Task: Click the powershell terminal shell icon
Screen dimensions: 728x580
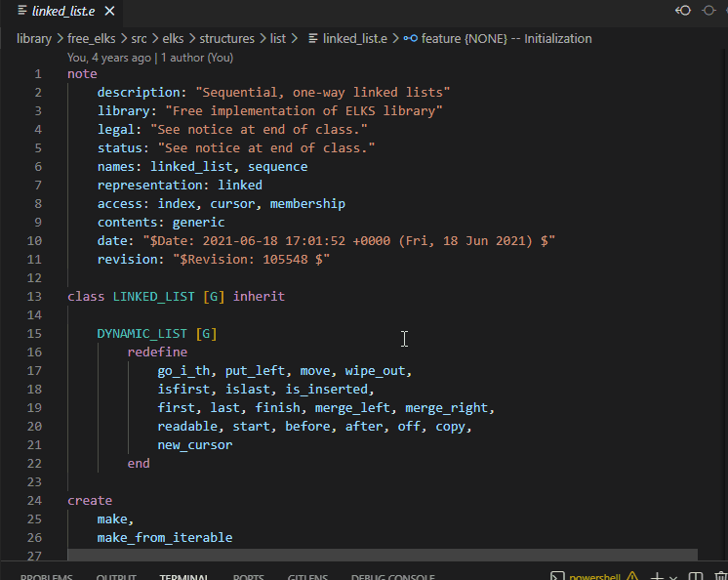Action: coord(556,577)
